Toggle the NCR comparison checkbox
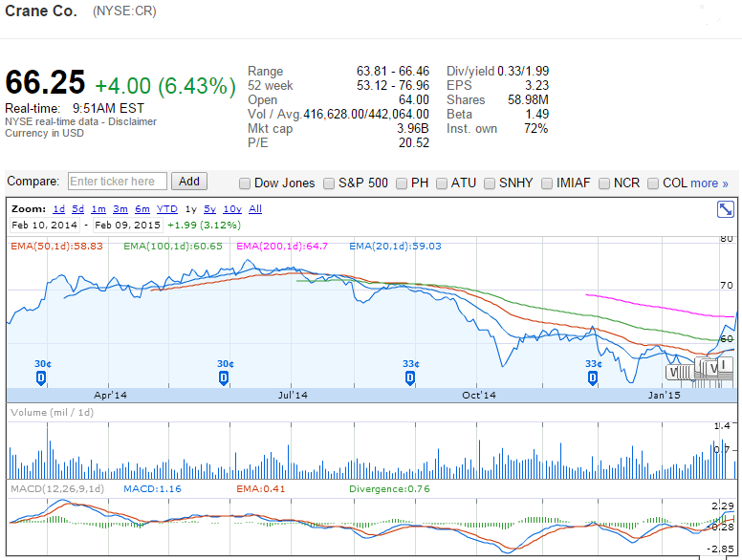The width and height of the screenshot is (742, 560). pyautogui.click(x=604, y=183)
